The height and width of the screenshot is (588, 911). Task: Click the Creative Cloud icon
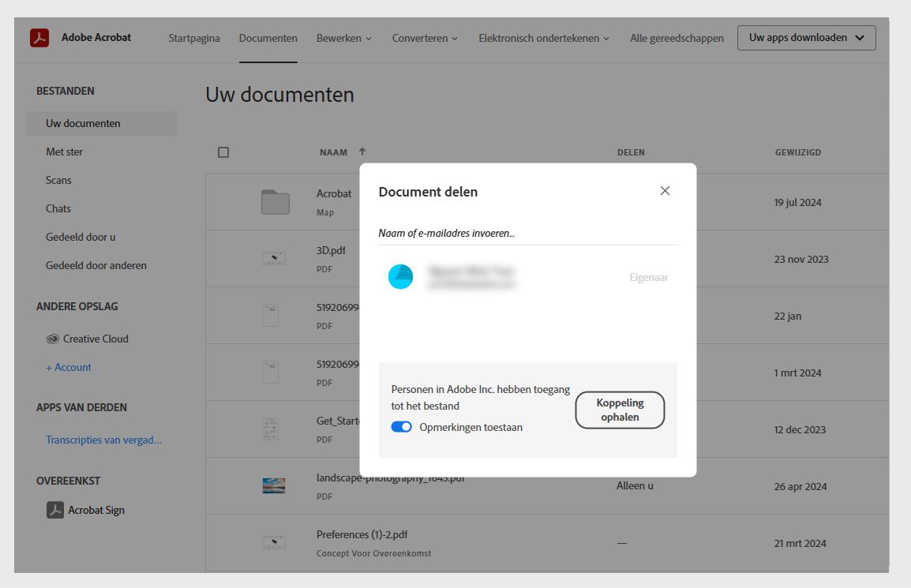(51, 338)
